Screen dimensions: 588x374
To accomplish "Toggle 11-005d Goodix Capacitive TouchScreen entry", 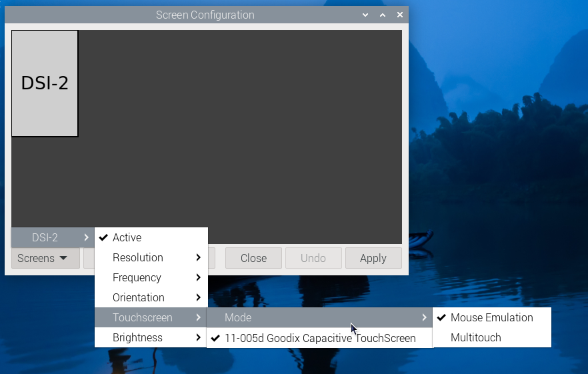I will (319, 338).
